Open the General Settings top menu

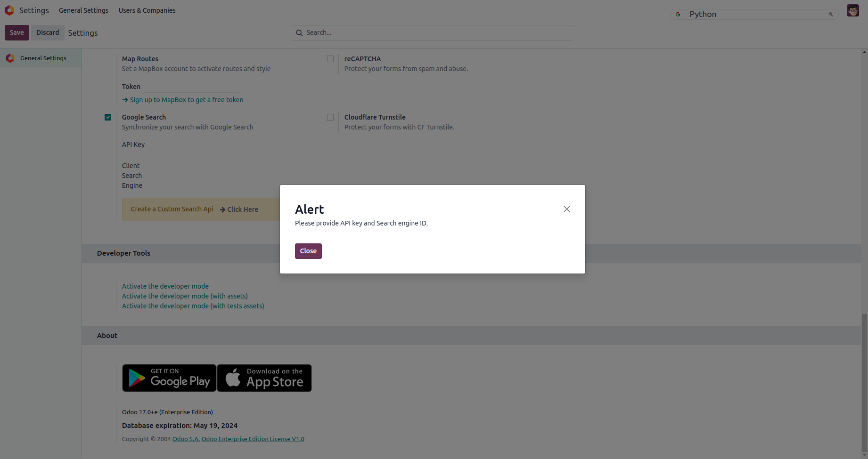pyautogui.click(x=83, y=10)
